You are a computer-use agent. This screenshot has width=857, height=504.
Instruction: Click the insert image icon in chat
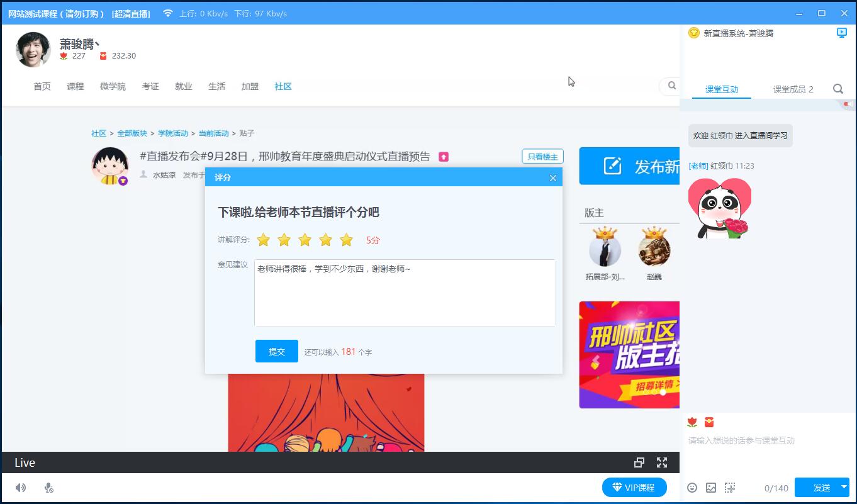tap(711, 488)
